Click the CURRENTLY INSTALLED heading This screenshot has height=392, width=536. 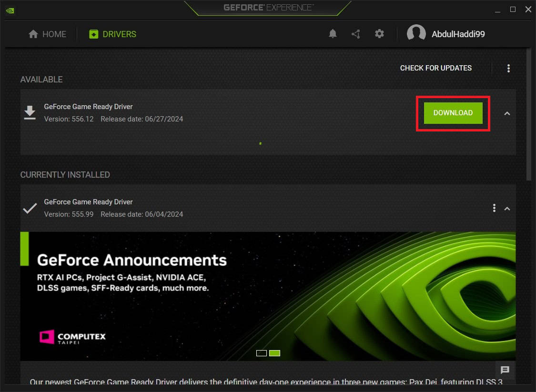point(65,175)
